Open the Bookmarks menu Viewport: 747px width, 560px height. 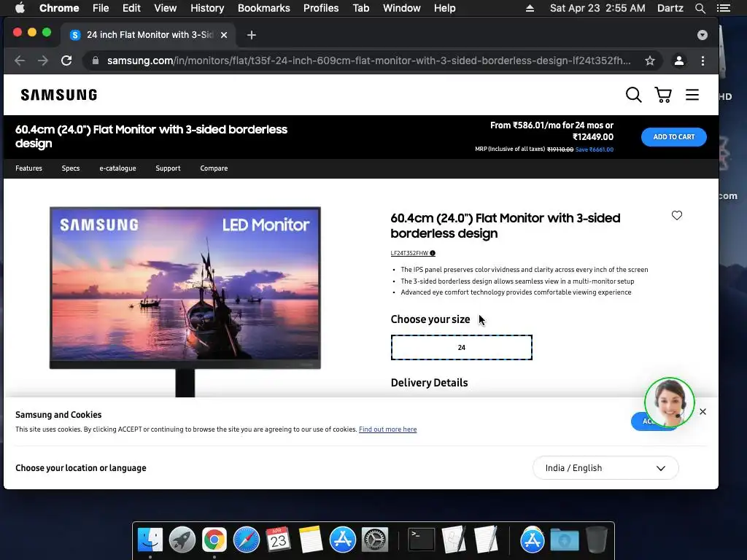(264, 8)
